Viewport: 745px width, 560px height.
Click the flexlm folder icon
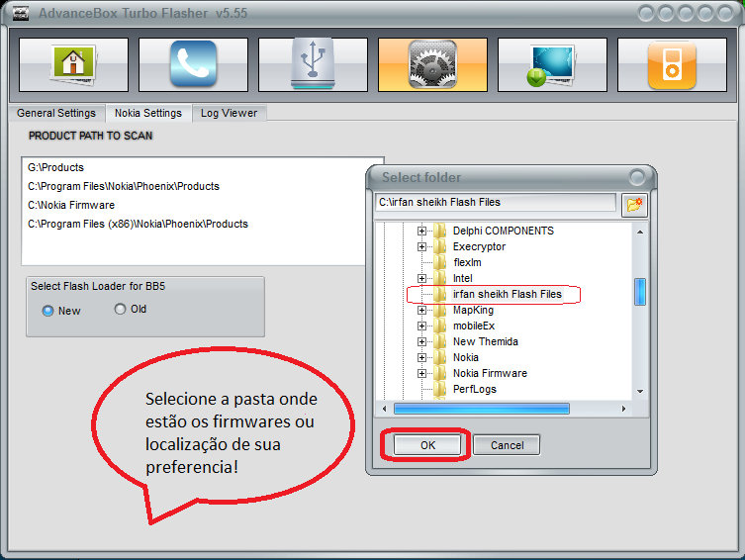pos(440,262)
